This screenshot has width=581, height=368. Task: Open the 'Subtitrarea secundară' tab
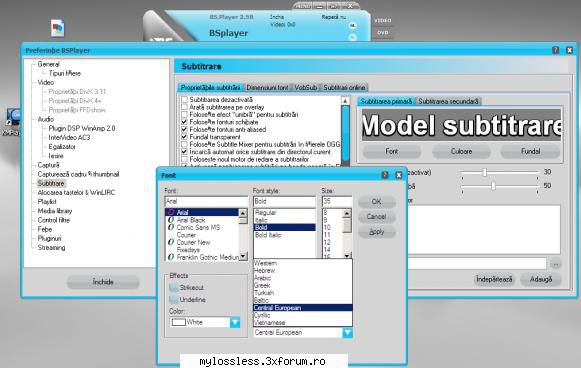click(x=448, y=101)
